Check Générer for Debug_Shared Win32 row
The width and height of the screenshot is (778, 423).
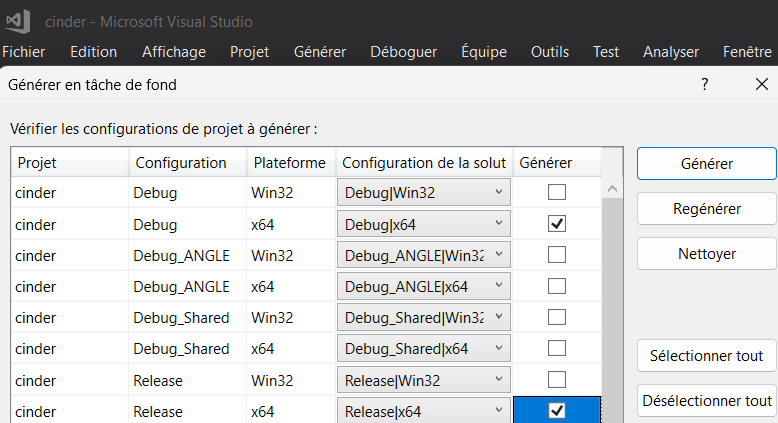pyautogui.click(x=557, y=317)
